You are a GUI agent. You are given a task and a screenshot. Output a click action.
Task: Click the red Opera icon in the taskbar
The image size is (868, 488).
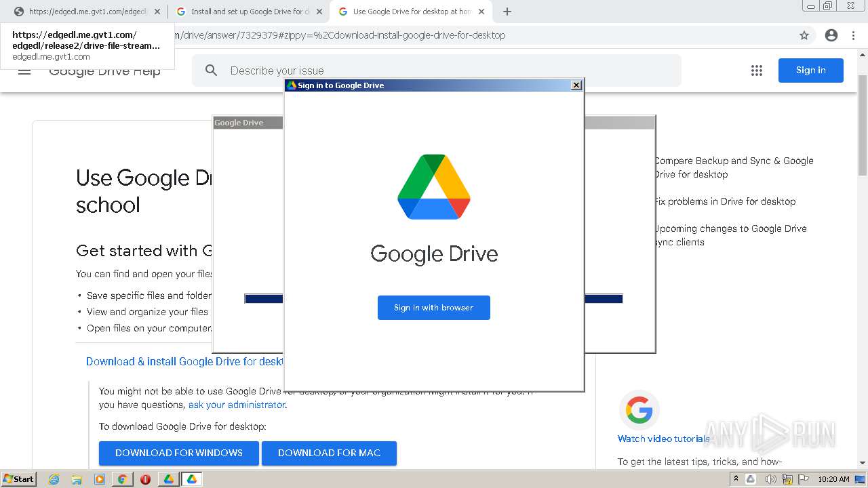point(145,479)
